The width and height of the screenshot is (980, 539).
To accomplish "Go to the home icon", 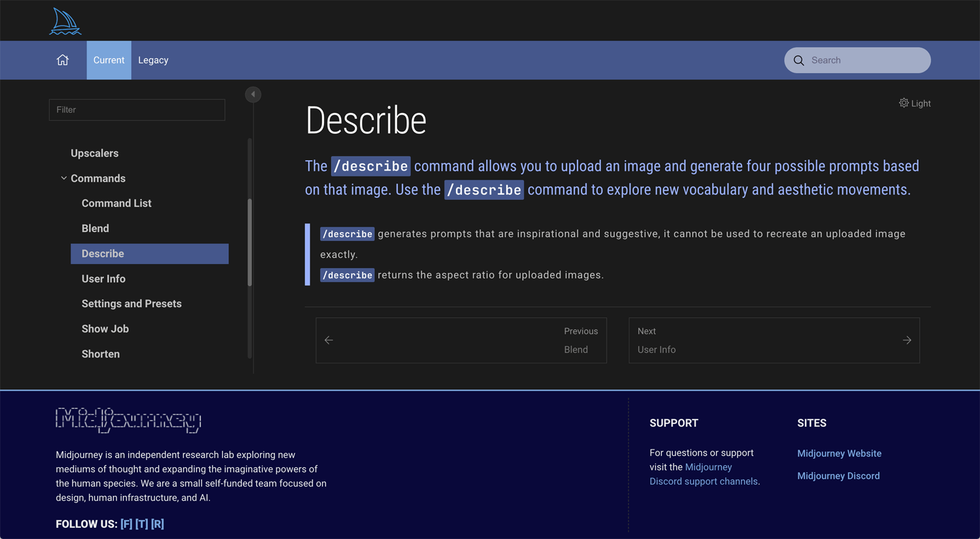I will point(63,60).
